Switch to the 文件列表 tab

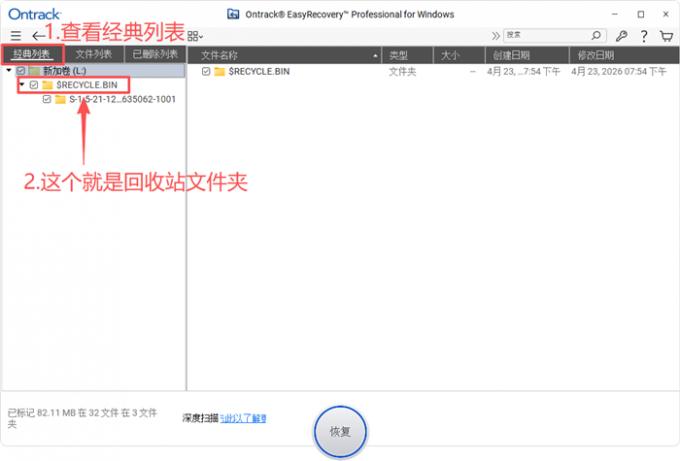click(94, 54)
